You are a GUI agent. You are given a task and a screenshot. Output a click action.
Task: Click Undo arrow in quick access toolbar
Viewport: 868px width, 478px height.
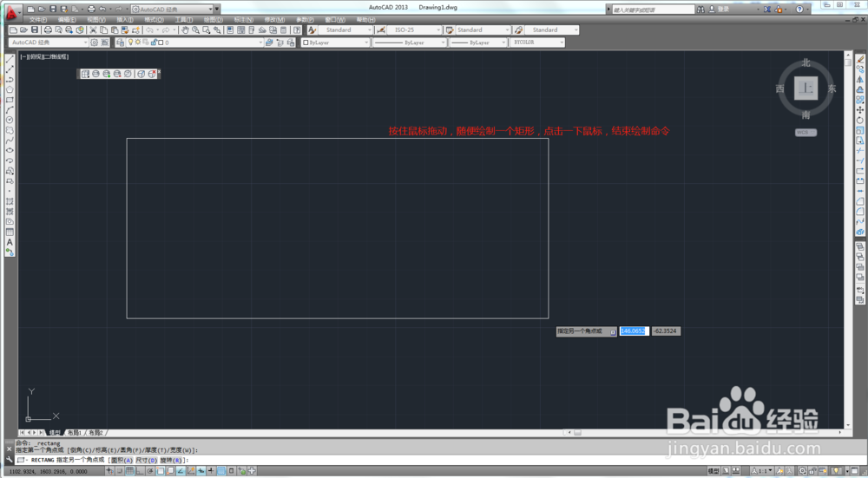pyautogui.click(x=103, y=9)
